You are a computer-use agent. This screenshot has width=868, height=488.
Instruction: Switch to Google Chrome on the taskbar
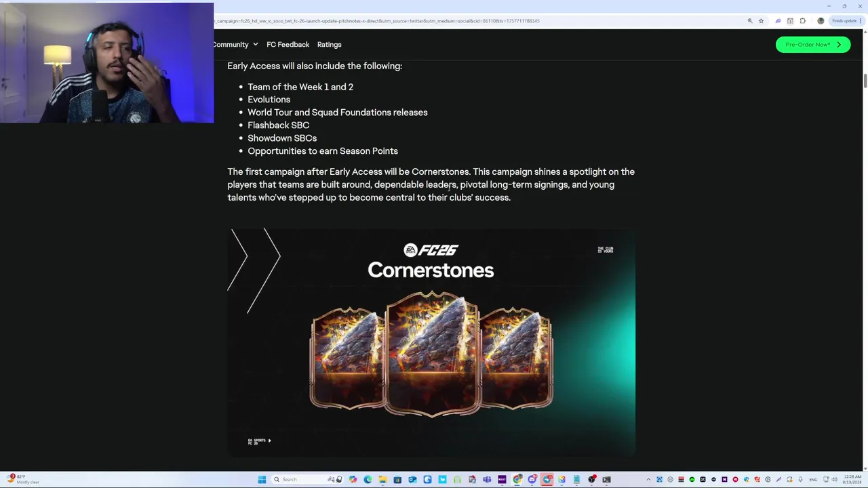click(517, 479)
